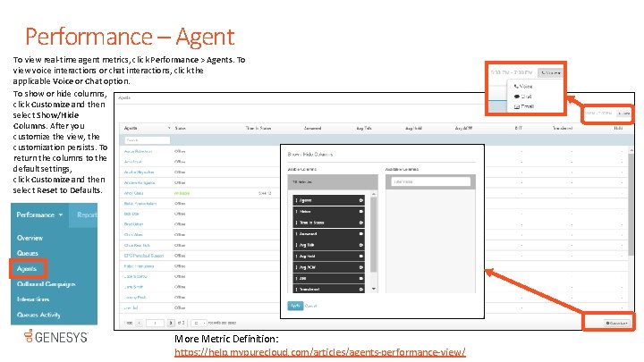This screenshot has height=362, width=644.
Task: Click the Available status of Andy Glass
Action: (182, 193)
